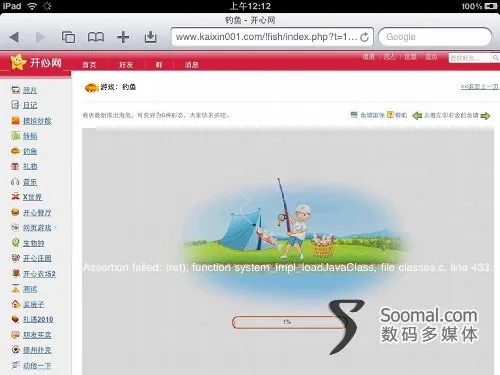The height and width of the screenshot is (375, 500).
Task: Click the 退出 link in the top bar
Action: pos(431,57)
